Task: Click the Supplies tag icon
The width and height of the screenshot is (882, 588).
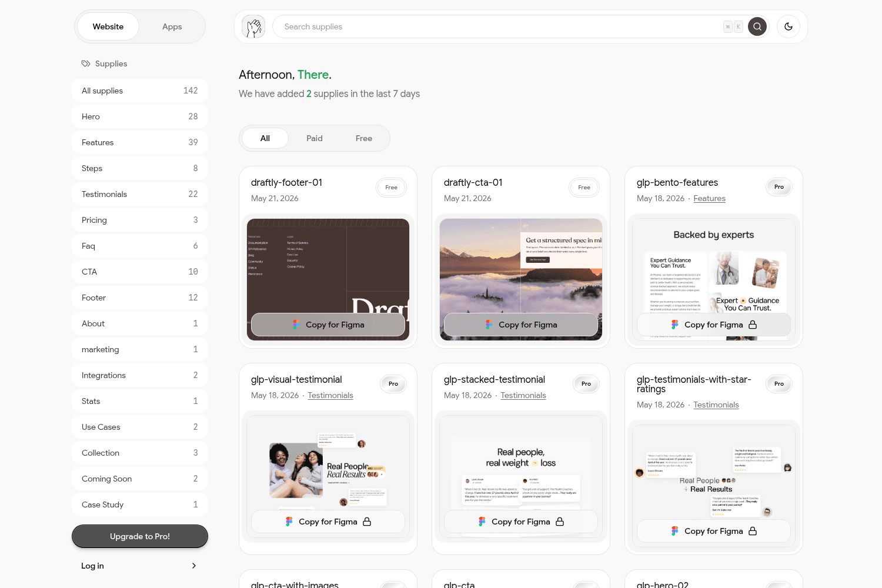Action: pyautogui.click(x=86, y=64)
